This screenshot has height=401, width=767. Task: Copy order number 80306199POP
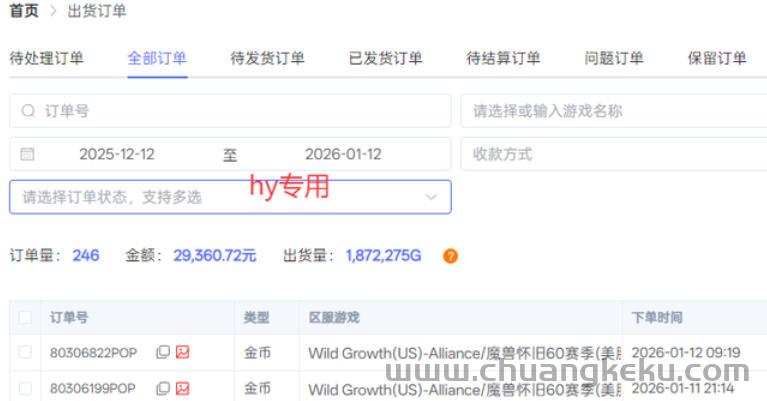162,388
